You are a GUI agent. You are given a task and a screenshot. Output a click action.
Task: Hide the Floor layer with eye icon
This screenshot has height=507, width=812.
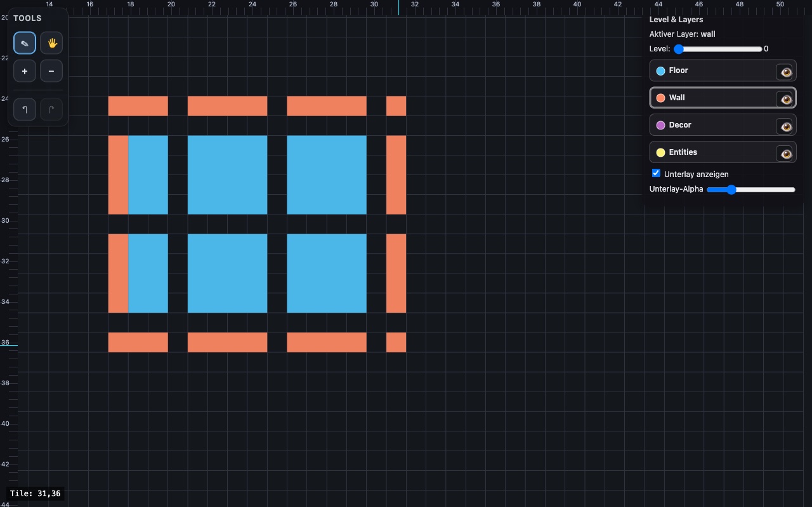point(786,72)
